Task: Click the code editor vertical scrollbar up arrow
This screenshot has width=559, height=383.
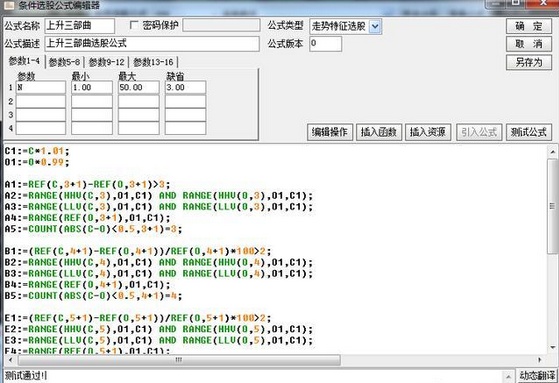Action: click(552, 152)
